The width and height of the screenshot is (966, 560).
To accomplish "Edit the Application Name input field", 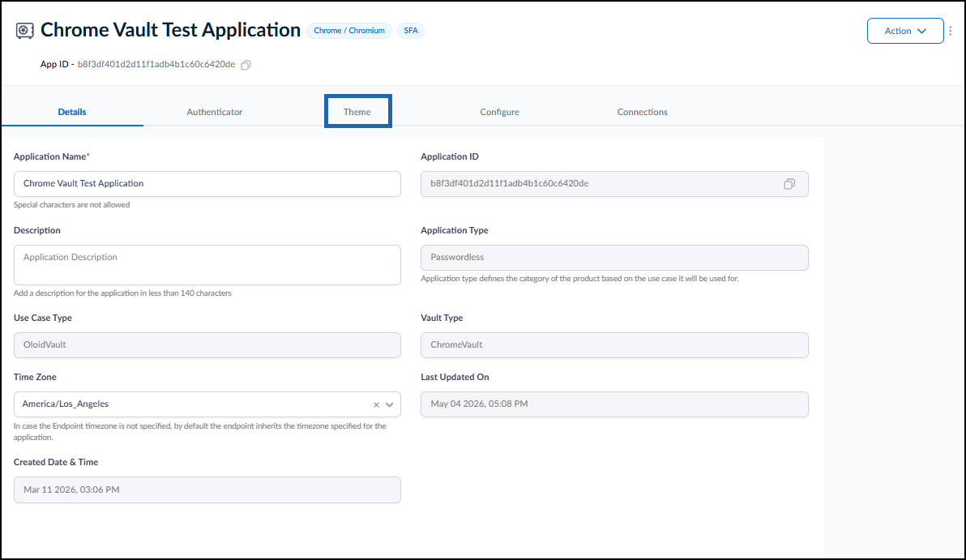I will point(207,184).
